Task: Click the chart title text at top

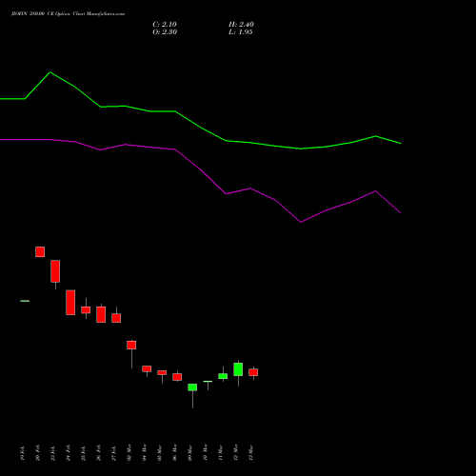Action: pyautogui.click(x=68, y=14)
